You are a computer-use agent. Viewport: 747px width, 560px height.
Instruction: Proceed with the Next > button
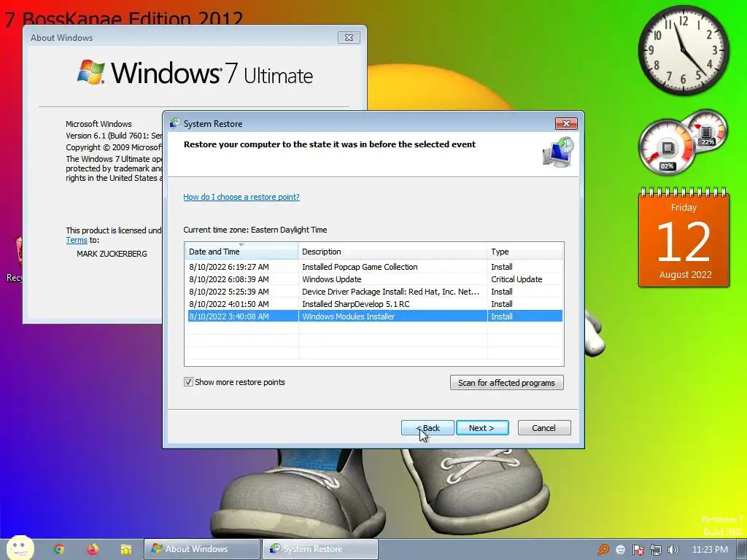click(482, 427)
